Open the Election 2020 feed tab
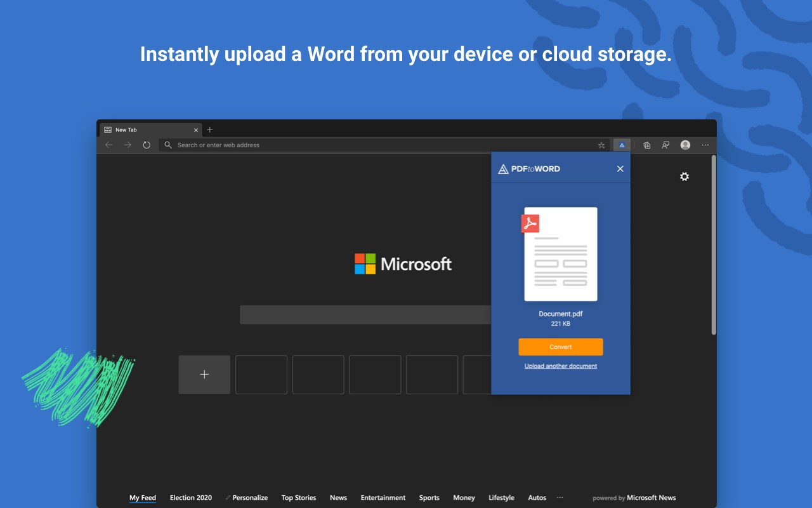812x508 pixels. coord(191,498)
